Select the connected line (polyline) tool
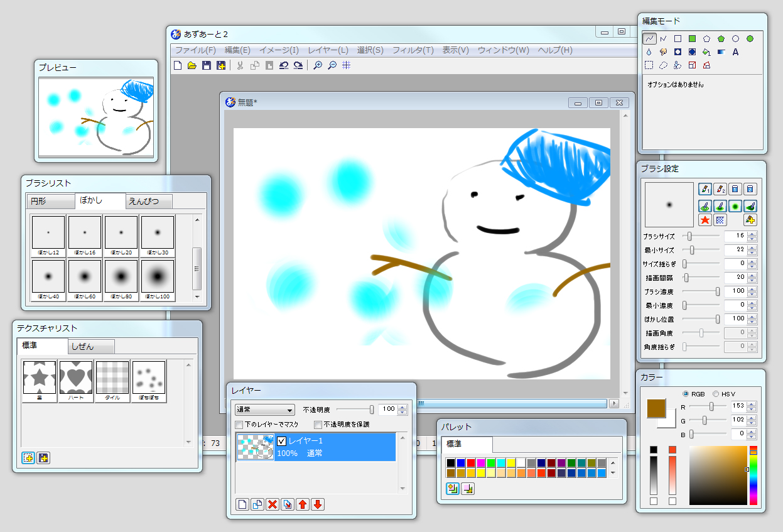 (x=663, y=39)
